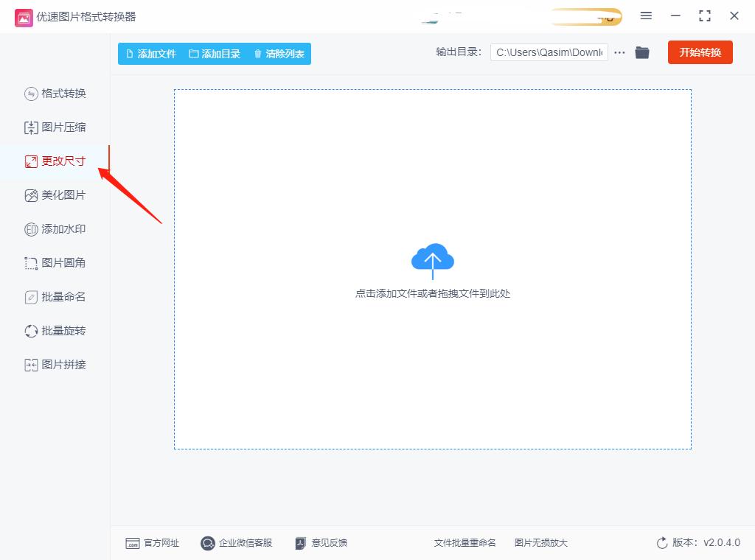Open the output directory folder browser icon
The width and height of the screenshot is (755, 560).
(x=641, y=52)
